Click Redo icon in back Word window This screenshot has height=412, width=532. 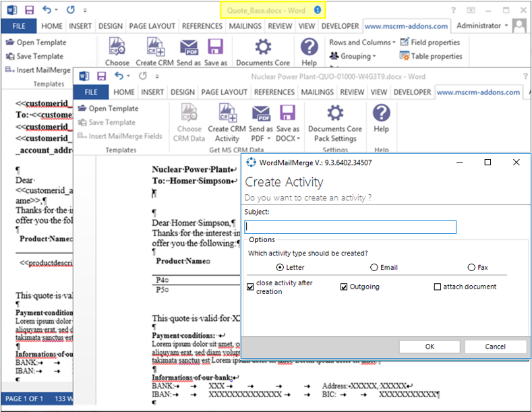coord(70,10)
